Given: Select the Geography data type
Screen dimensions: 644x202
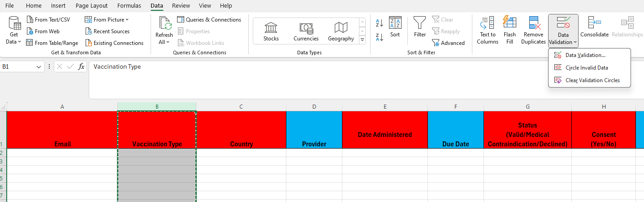Looking at the screenshot, I should click(x=341, y=31).
